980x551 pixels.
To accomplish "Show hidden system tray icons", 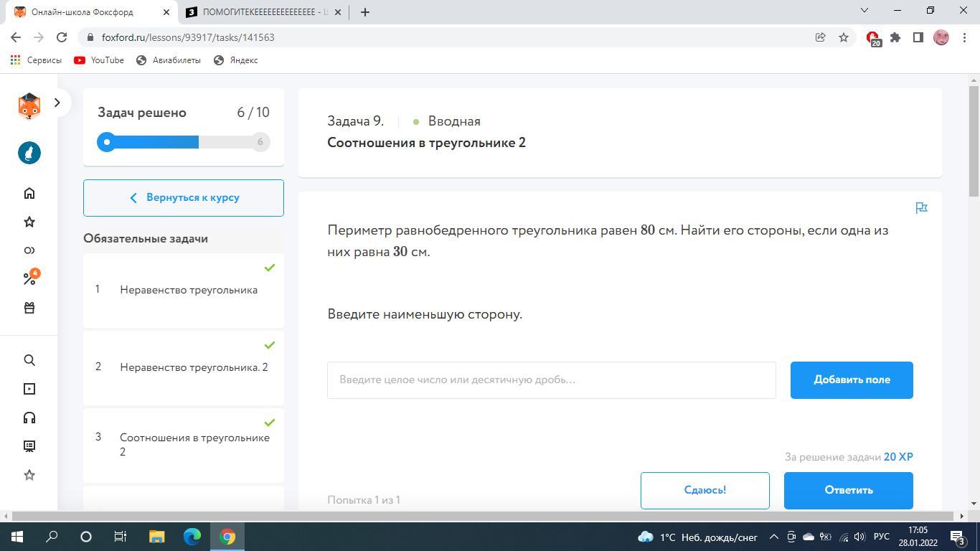I will (773, 537).
